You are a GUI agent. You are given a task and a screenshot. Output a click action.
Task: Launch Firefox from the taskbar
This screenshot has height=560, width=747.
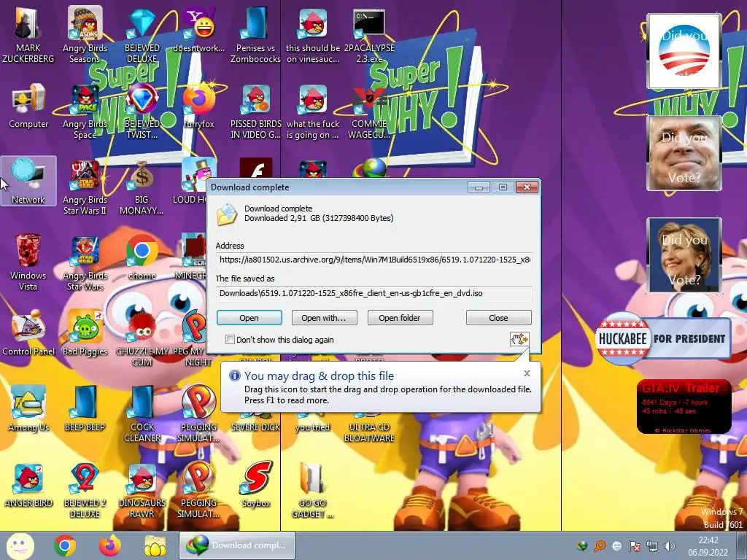(x=110, y=545)
